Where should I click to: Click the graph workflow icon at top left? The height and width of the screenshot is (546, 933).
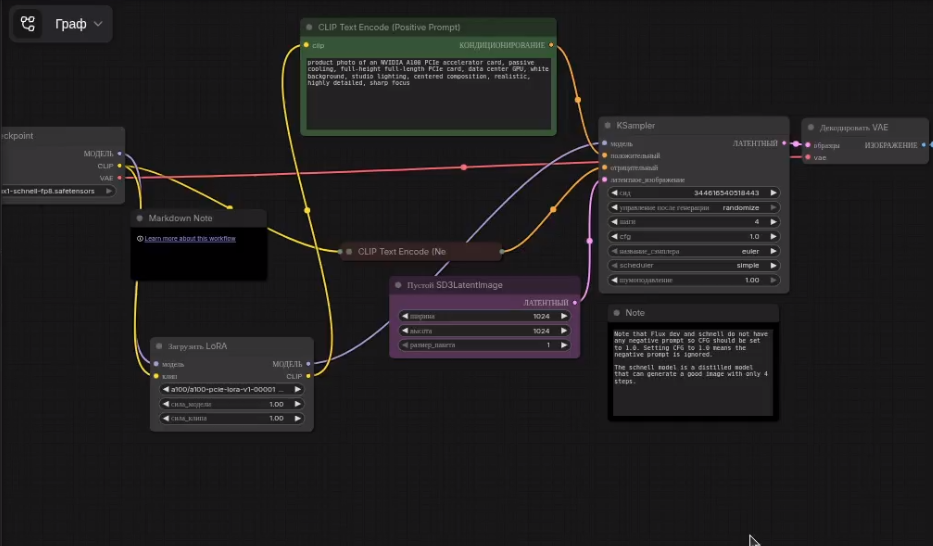(27, 24)
